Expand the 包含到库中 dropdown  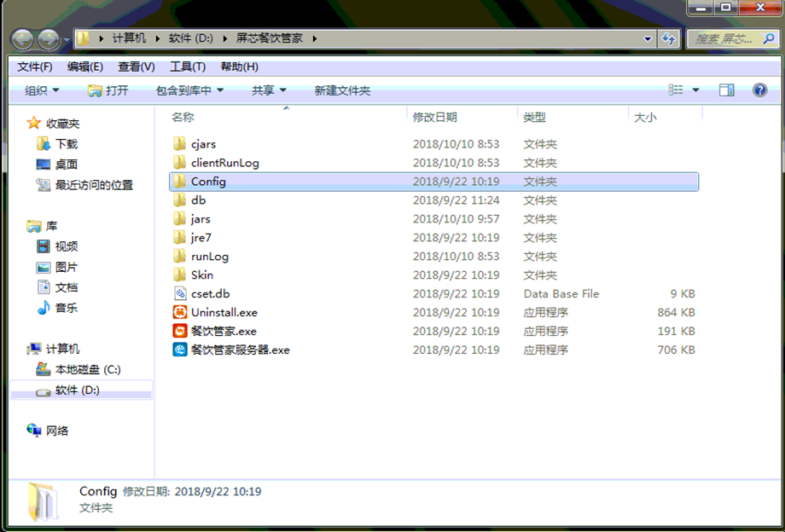pos(189,90)
